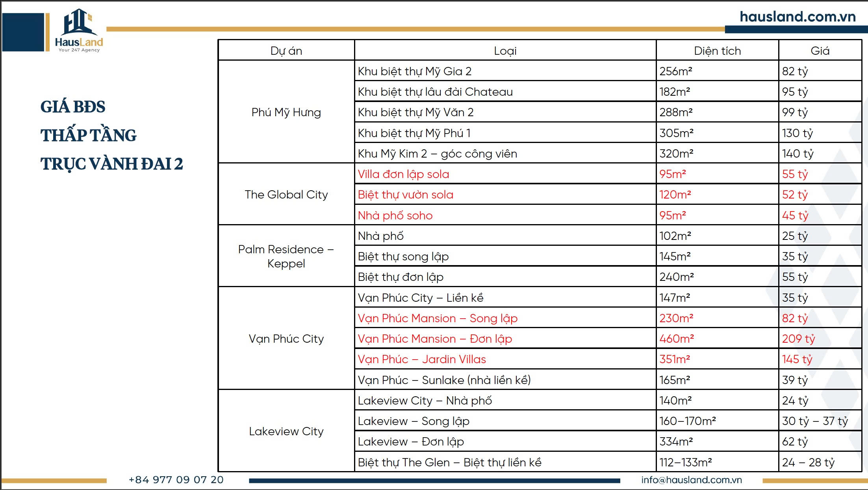
Task: Click the "Palm Residence – Keppel" project cell
Action: (286, 256)
